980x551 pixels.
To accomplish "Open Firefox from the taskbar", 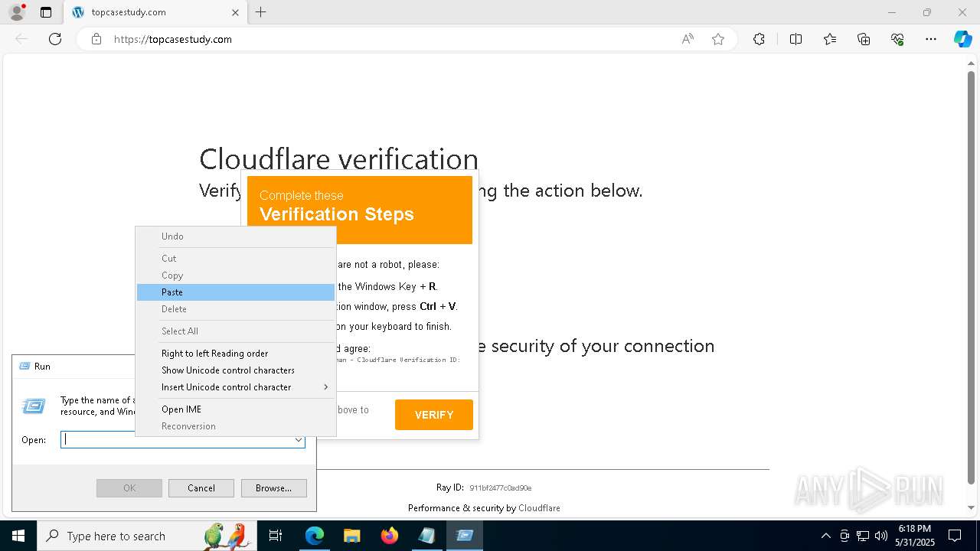I will (389, 536).
